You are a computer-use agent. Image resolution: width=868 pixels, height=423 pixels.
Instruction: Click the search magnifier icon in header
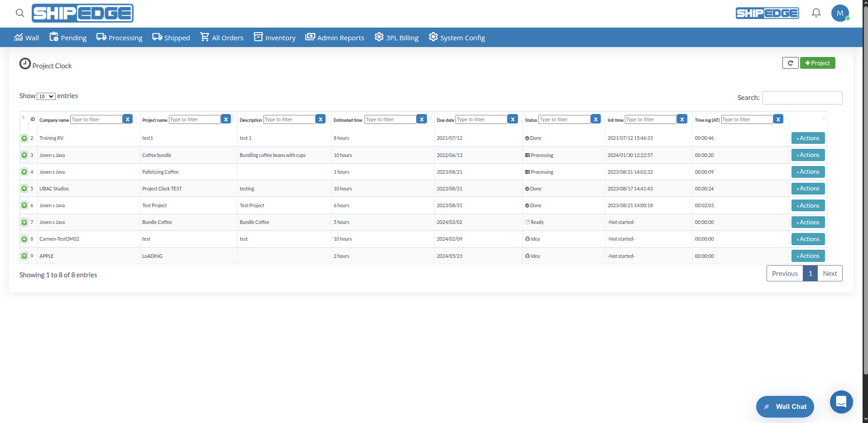20,13
